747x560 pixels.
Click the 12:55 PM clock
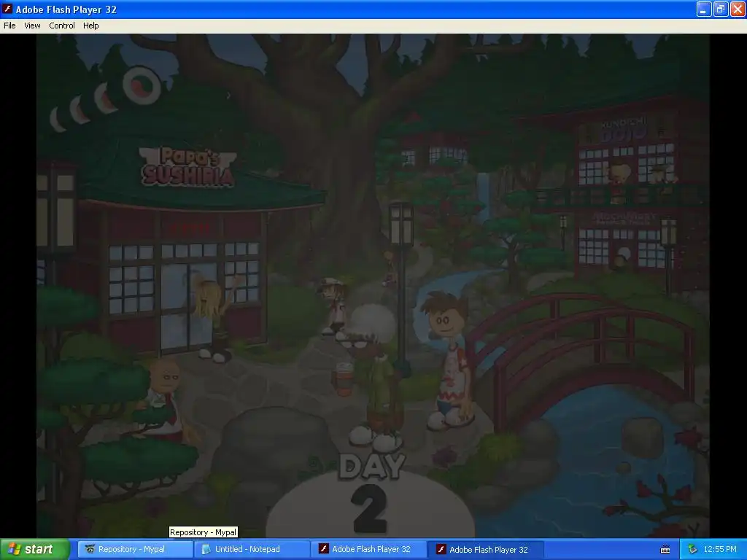[720, 549]
